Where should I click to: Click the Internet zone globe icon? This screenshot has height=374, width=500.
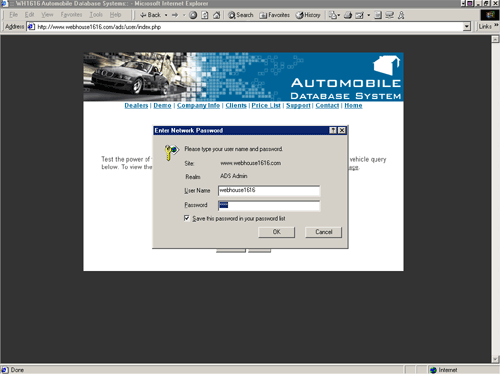(x=433, y=370)
